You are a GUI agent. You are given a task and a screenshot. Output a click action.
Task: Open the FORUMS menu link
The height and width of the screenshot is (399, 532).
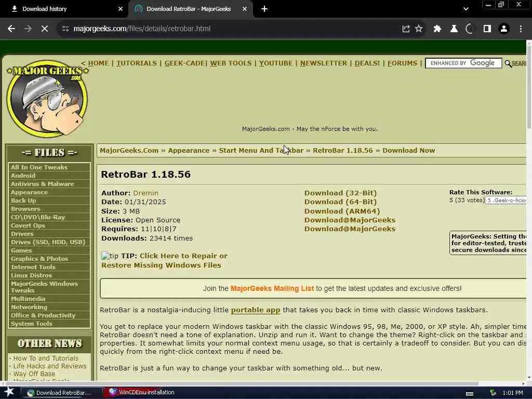(402, 63)
